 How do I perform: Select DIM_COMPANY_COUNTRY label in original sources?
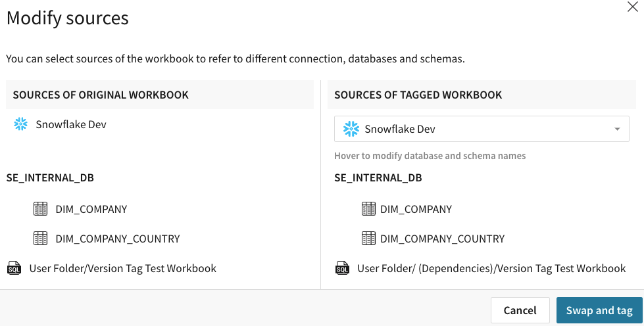[118, 239]
